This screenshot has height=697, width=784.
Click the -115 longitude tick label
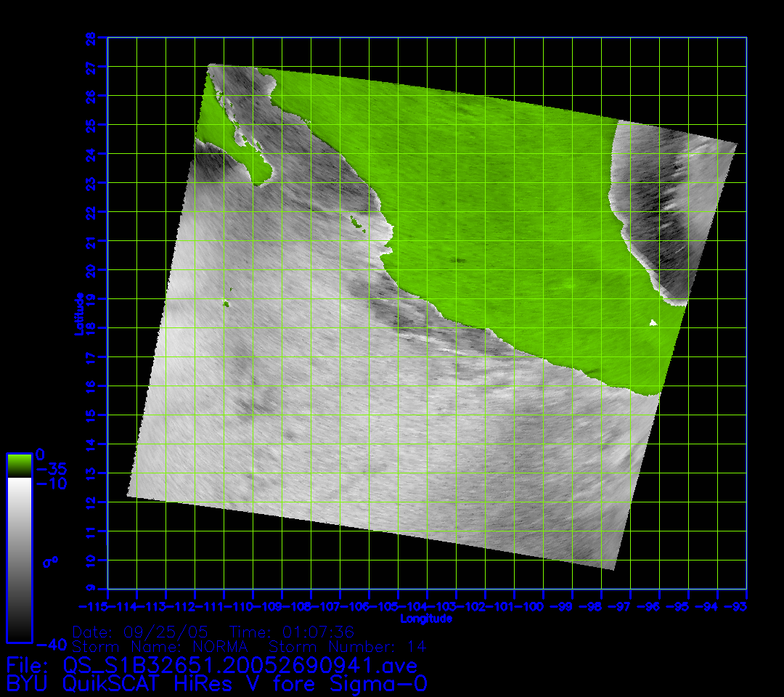[x=93, y=606]
